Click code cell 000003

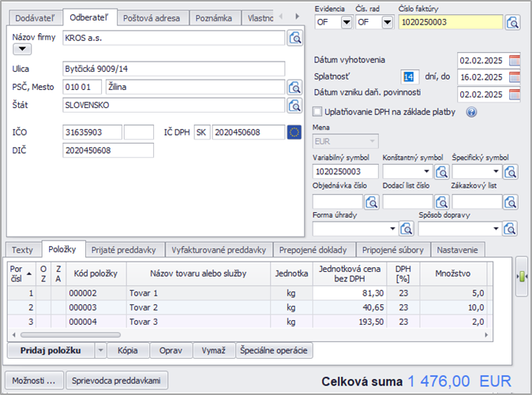[x=96, y=307]
